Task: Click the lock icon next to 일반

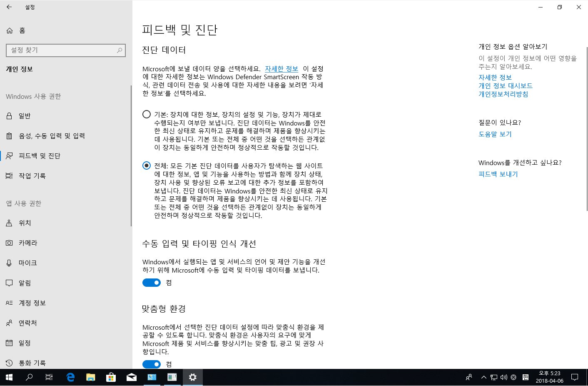Action: click(9, 116)
